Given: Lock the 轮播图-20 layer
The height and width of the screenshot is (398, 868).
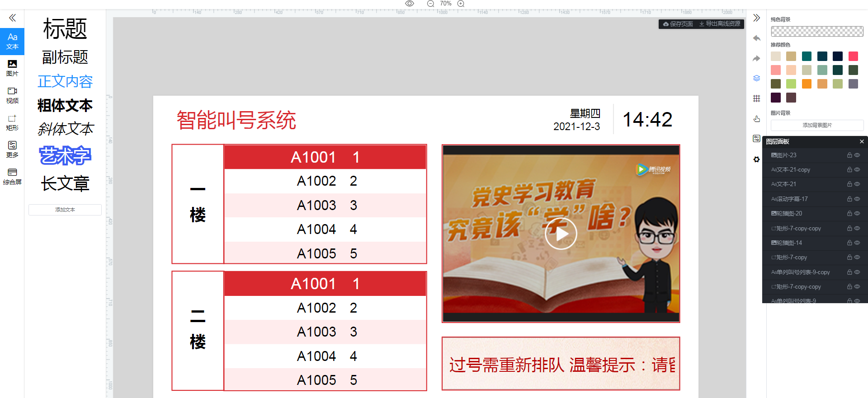Looking at the screenshot, I should click(x=849, y=213).
